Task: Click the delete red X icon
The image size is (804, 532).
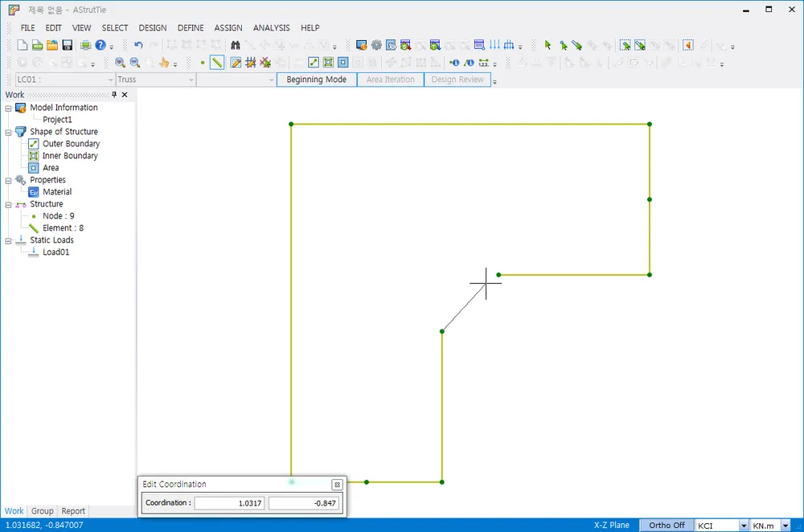Action: click(x=265, y=63)
